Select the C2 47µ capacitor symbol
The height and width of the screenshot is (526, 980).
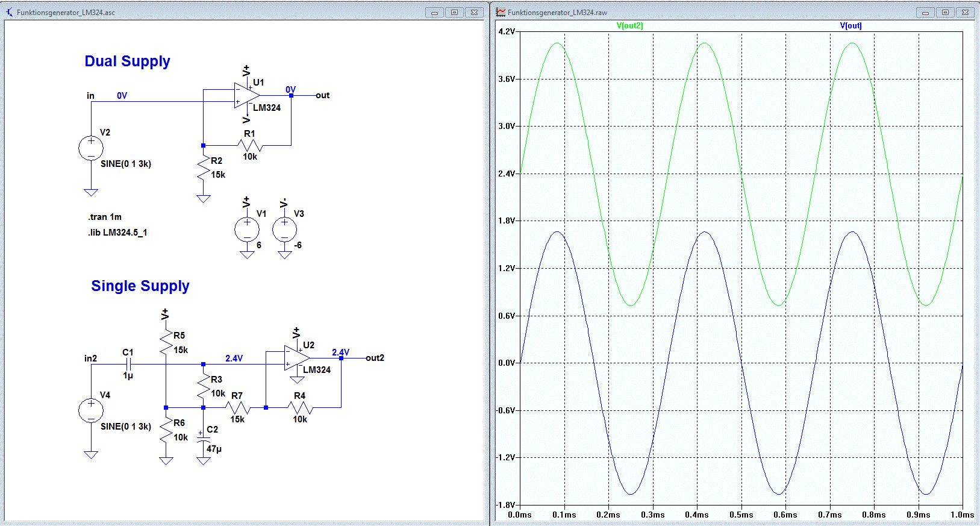[x=204, y=440]
